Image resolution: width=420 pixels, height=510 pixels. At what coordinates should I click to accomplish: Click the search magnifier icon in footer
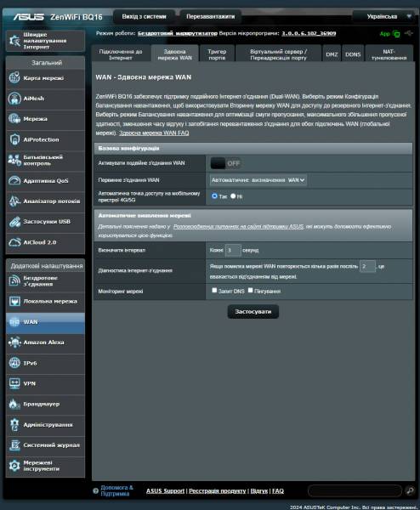point(410,490)
